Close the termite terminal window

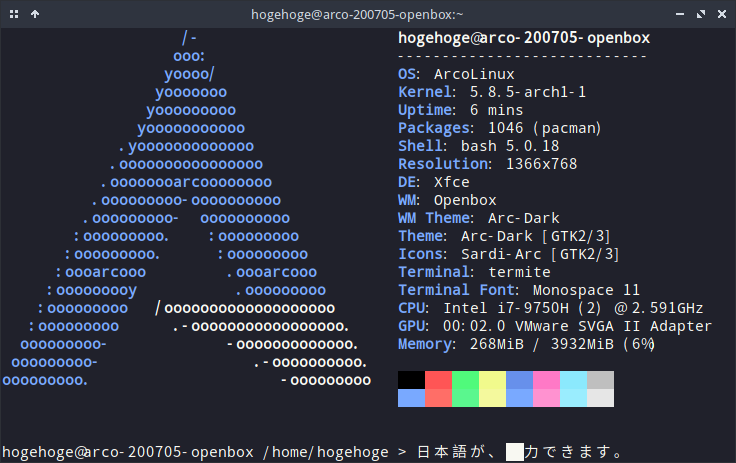[x=722, y=14]
